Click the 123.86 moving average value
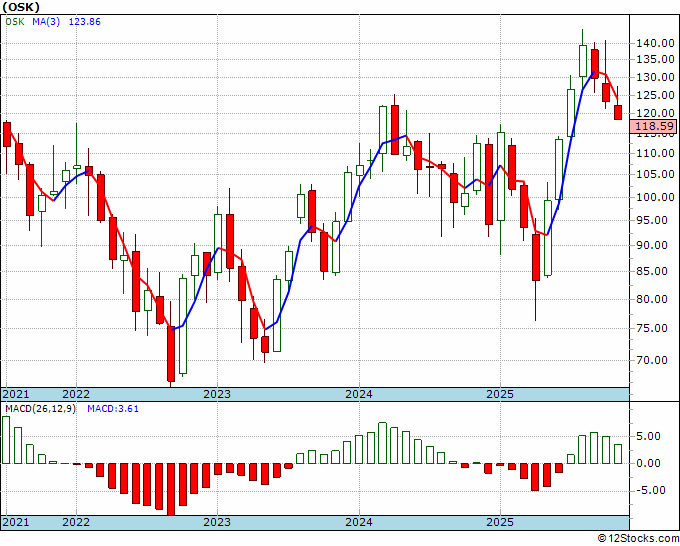The image size is (680, 546). 85,21
